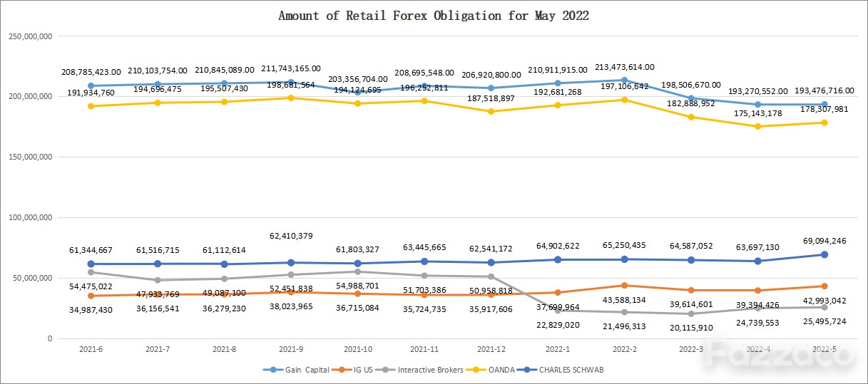Click the 2022-5 x-axis label
The height and width of the screenshot is (384, 868).
824,349
